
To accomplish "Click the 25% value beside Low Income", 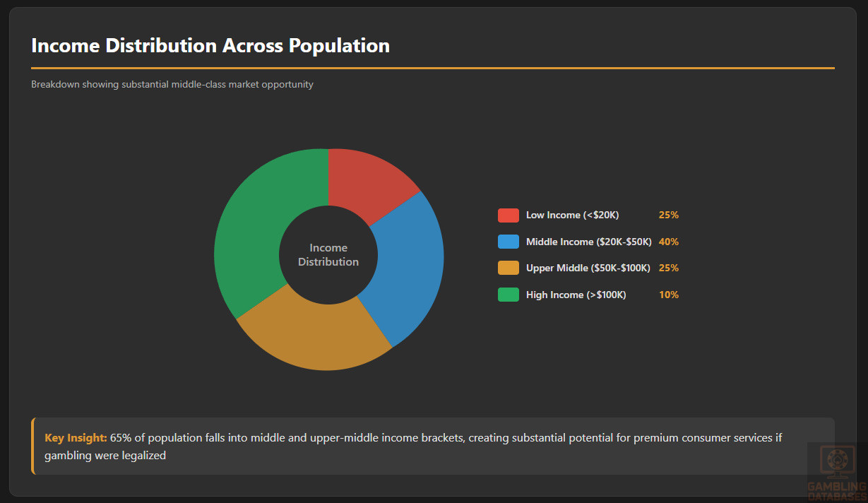I will coord(668,215).
